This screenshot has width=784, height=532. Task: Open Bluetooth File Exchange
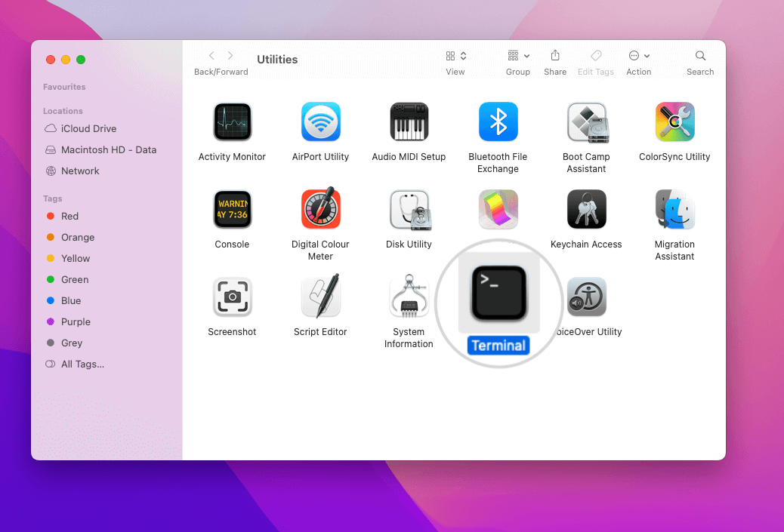click(498, 121)
